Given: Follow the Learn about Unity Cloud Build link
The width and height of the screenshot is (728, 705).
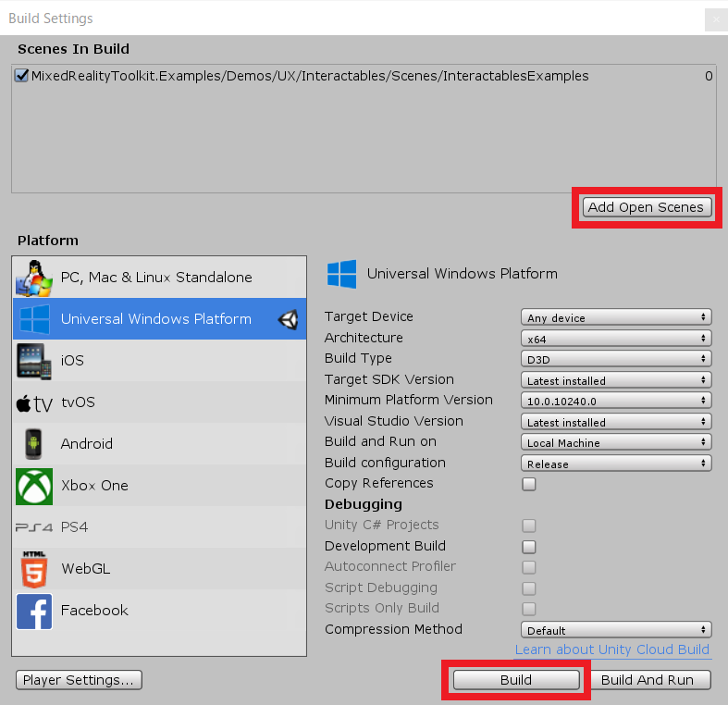Looking at the screenshot, I should [612, 649].
